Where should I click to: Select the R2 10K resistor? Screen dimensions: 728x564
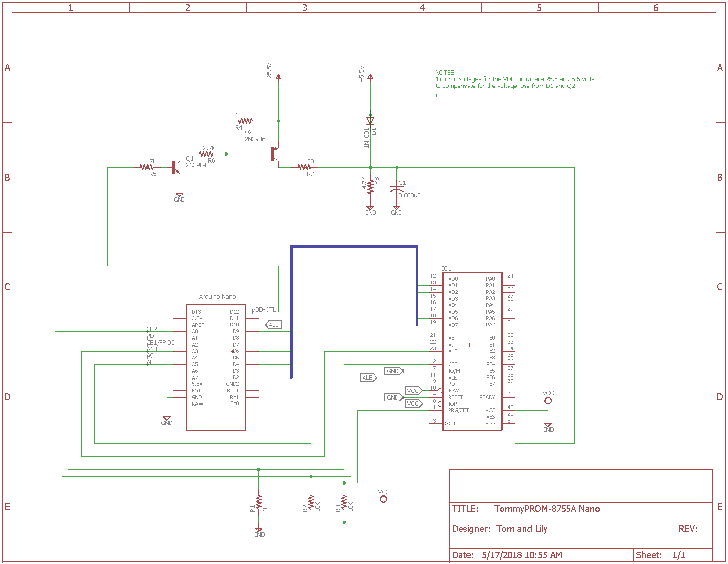[311, 503]
